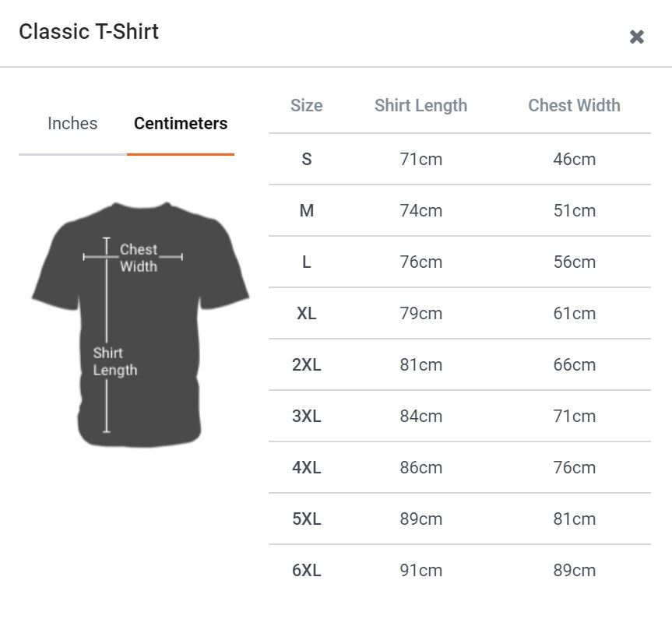Click the Chest Width column header
The image size is (672, 619).
pyautogui.click(x=574, y=106)
